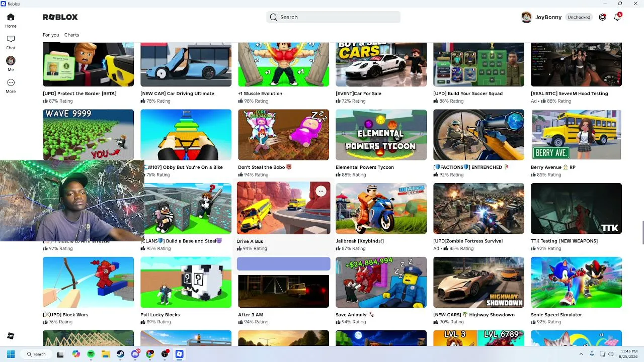This screenshot has width=644, height=362.
Task: Open the +1 Muscle Evolution title link
Action: point(260,94)
